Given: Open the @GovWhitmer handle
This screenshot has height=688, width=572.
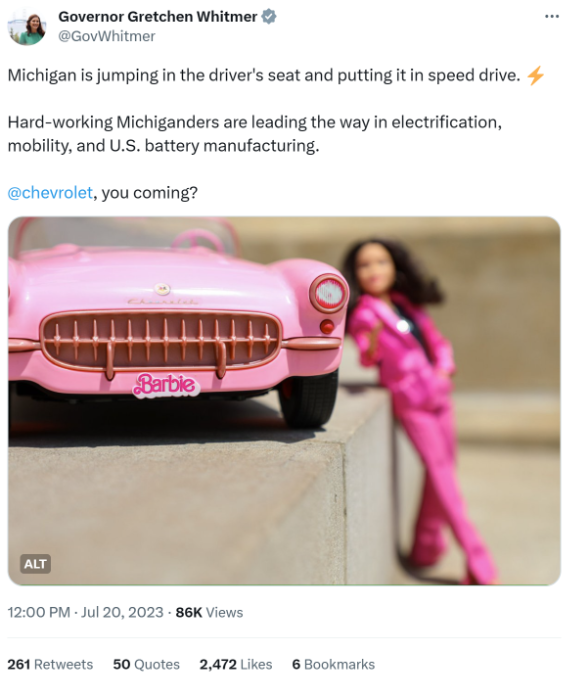Looking at the screenshot, I should tap(107, 36).
